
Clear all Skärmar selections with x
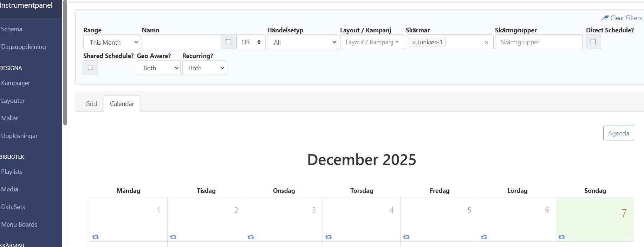tap(487, 43)
